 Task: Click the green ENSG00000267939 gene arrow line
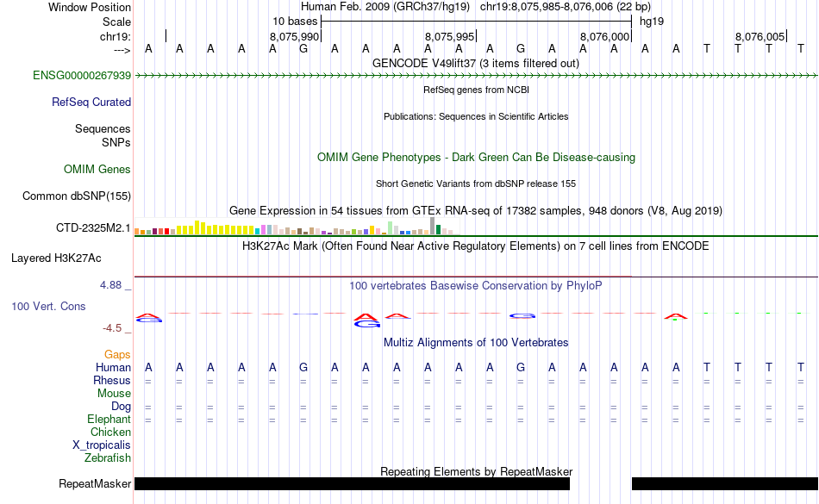tap(476, 76)
